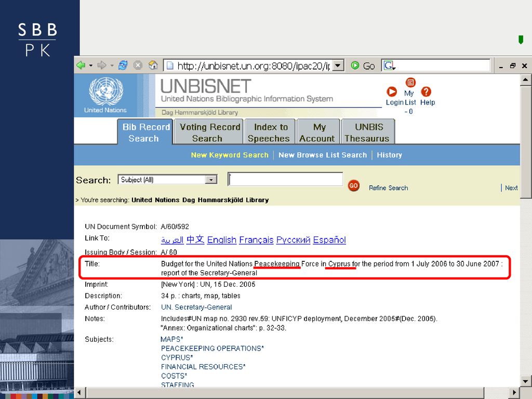Click the green Go icon beside the address bar
The width and height of the screenshot is (532, 399).
tap(355, 65)
